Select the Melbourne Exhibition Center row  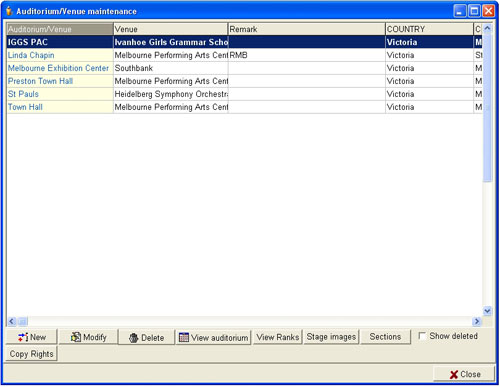click(x=244, y=68)
